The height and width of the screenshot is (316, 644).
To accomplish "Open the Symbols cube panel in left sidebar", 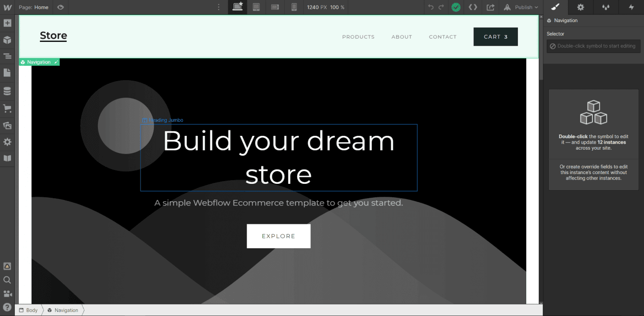I will click(x=7, y=40).
